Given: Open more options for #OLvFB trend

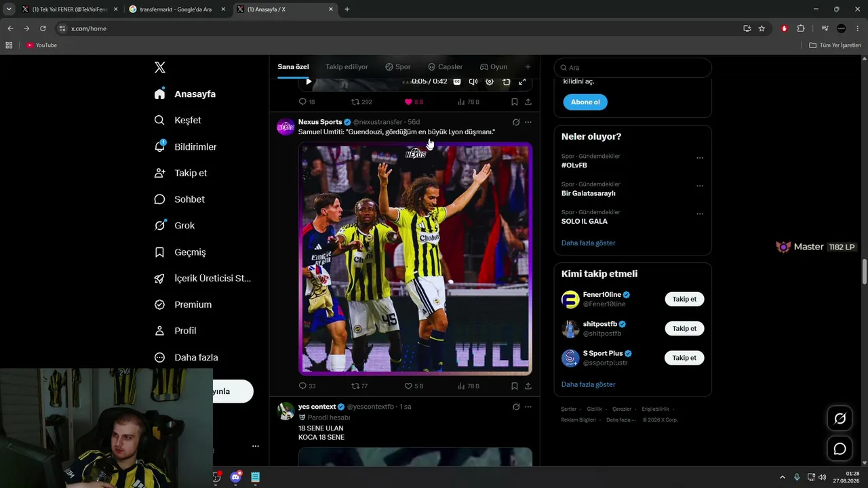Looking at the screenshot, I should [x=700, y=158].
